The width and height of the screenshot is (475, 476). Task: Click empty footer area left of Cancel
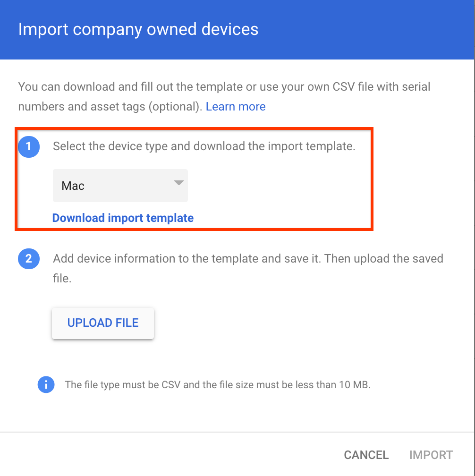[x=165, y=455]
